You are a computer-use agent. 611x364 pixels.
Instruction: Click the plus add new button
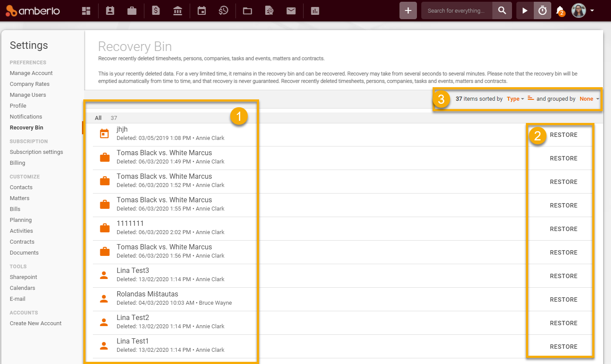(x=408, y=11)
